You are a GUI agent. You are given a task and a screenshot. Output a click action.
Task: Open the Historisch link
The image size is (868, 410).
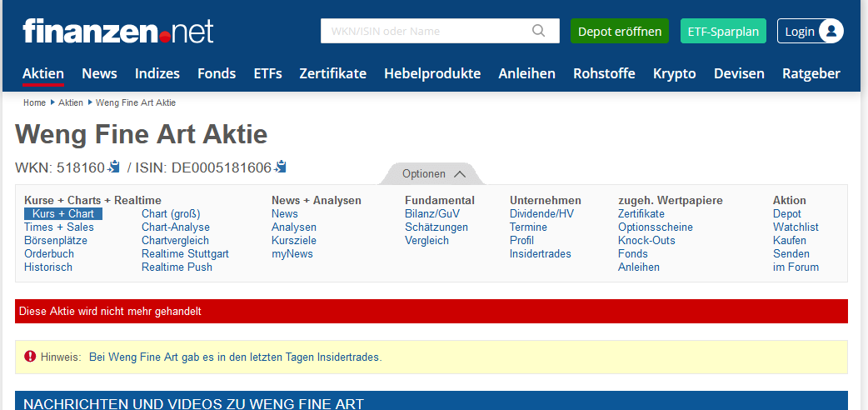(x=48, y=267)
